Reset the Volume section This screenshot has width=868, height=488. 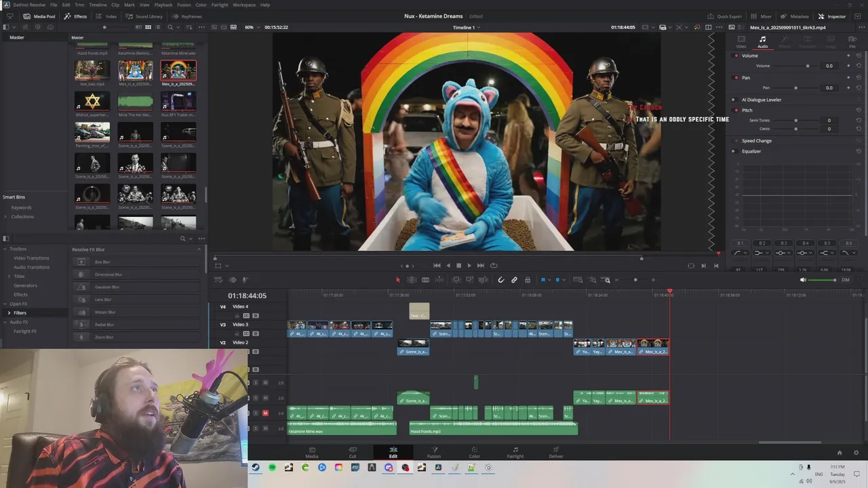point(859,56)
